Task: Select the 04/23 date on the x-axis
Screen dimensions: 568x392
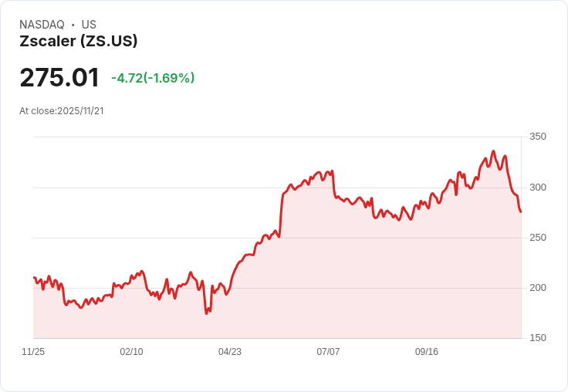Action: [x=230, y=352]
